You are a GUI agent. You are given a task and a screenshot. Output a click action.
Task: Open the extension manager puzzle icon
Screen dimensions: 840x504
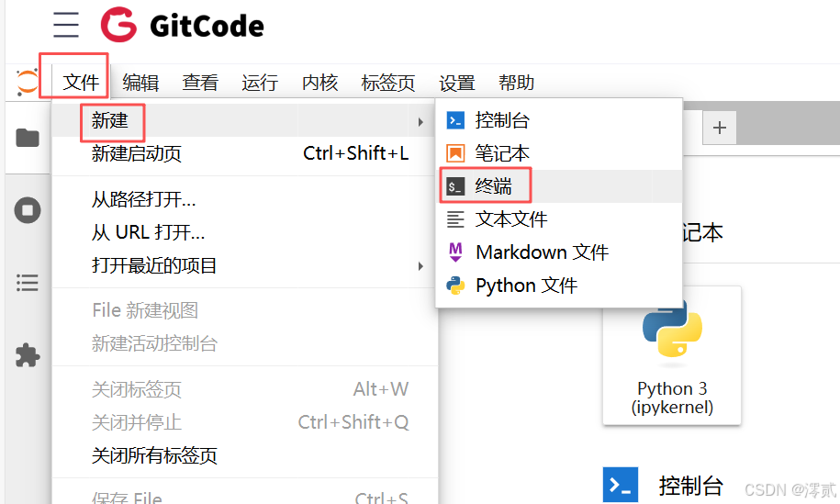[x=28, y=355]
